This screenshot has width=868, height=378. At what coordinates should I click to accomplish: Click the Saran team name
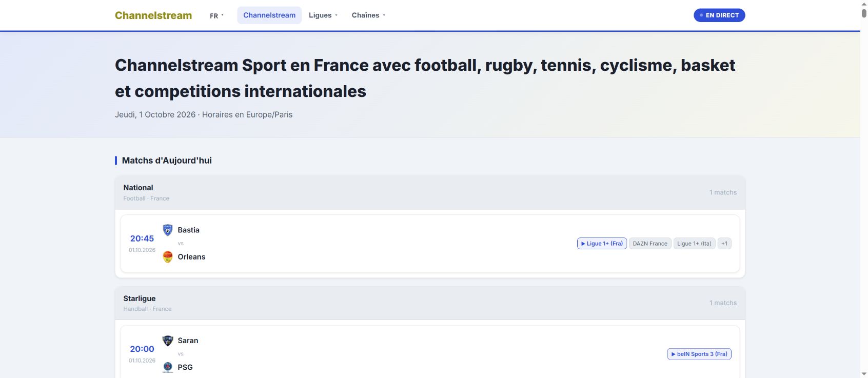[188, 341]
